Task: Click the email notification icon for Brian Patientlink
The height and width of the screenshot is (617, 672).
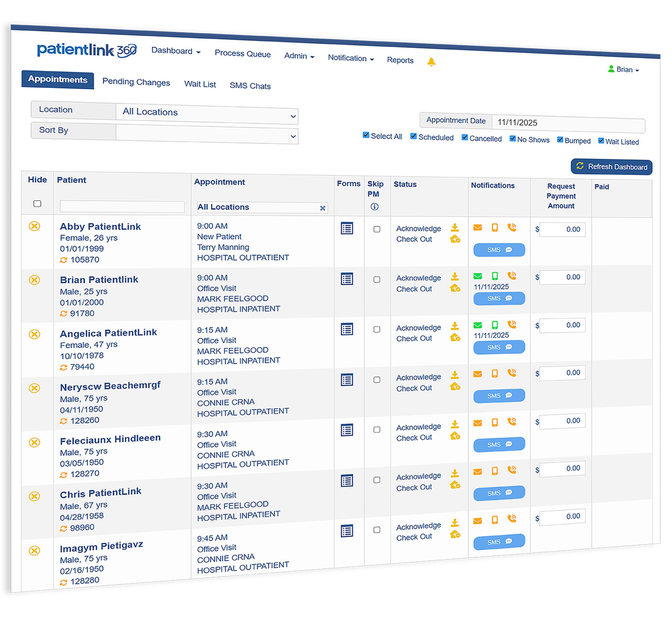Action: (x=478, y=276)
